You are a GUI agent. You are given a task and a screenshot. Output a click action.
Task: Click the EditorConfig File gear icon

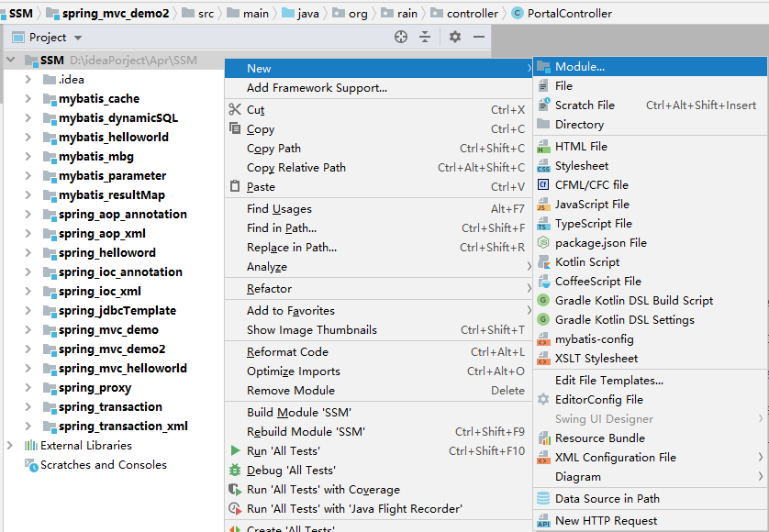click(x=543, y=399)
